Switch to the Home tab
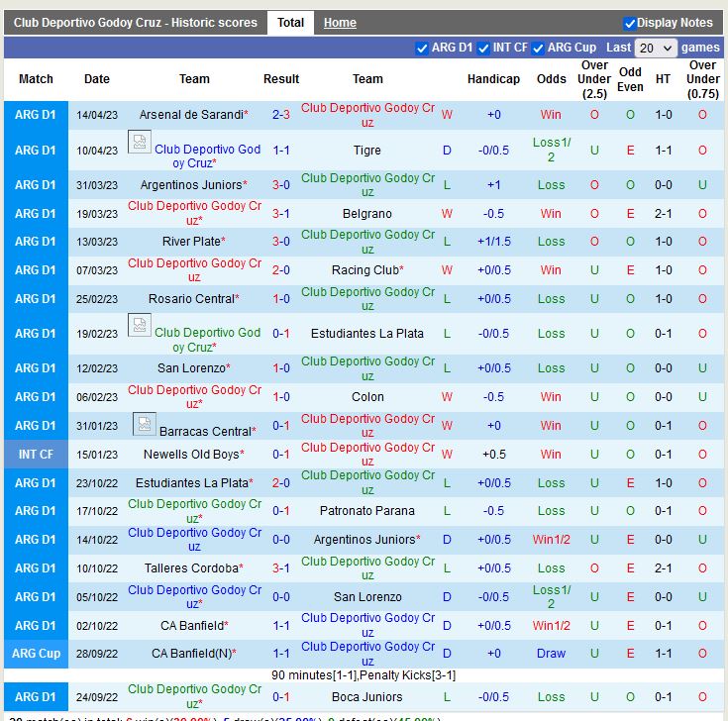The height and width of the screenshot is (721, 728). (340, 23)
